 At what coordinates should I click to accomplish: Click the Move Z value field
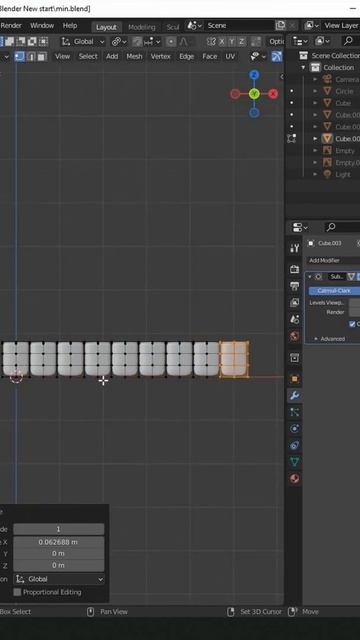(59, 565)
